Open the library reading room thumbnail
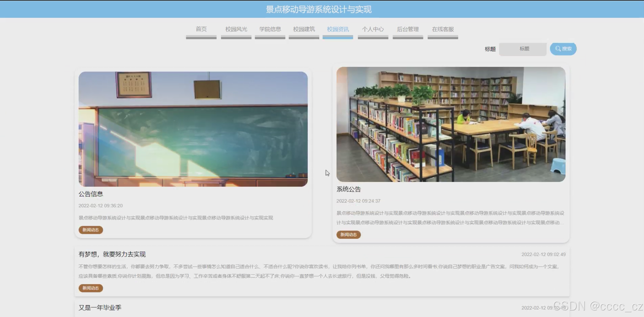Viewport: 644px width, 317px height. click(x=451, y=124)
